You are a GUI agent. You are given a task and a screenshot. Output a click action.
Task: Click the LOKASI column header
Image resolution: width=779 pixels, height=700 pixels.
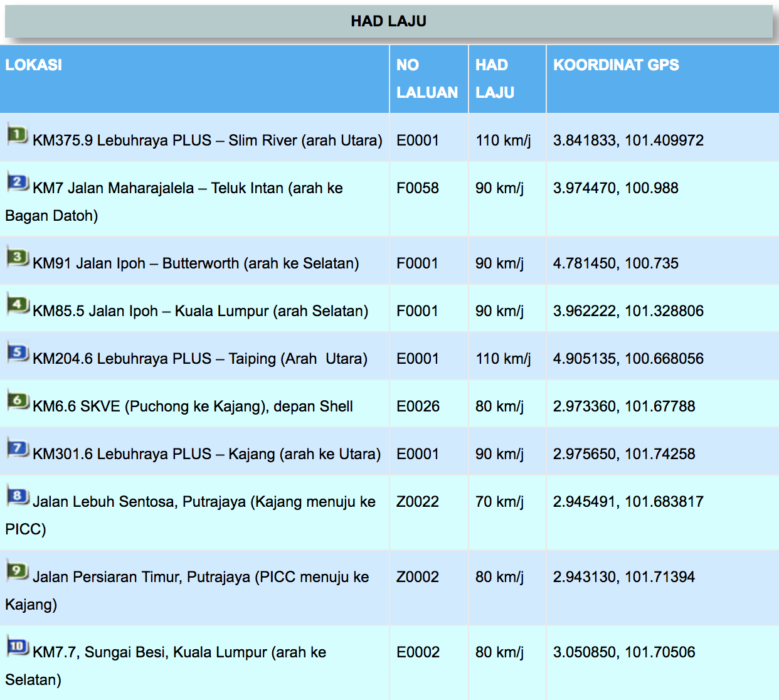point(34,65)
